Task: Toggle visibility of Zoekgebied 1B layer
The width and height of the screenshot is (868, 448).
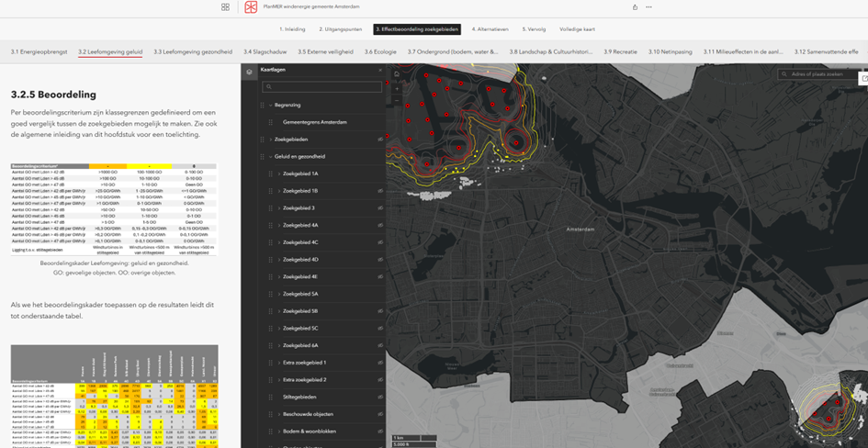Action: point(380,191)
